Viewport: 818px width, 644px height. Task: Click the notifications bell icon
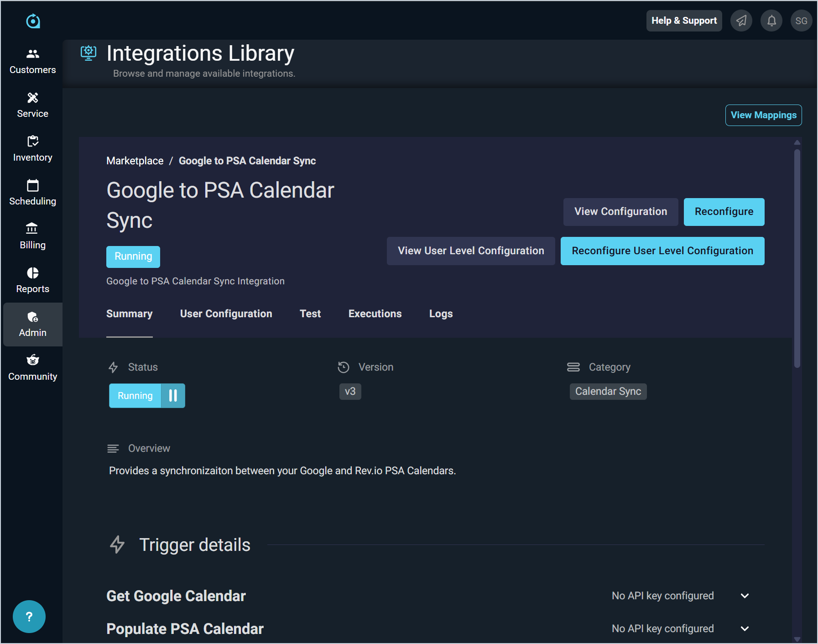pos(771,21)
